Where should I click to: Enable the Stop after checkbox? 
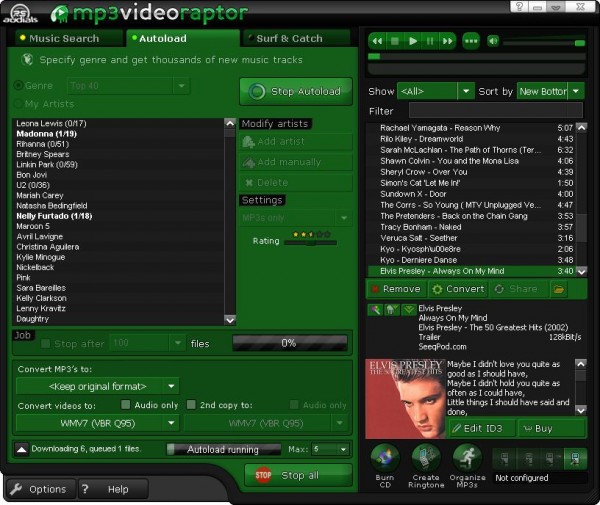click(45, 344)
